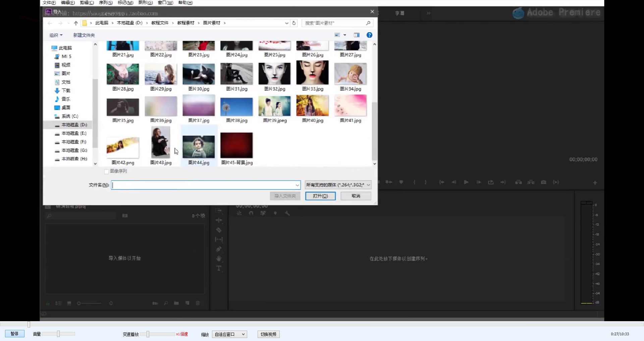The image size is (644, 341).
Task: Adjust the 音量 volume slider
Action: coord(59,334)
